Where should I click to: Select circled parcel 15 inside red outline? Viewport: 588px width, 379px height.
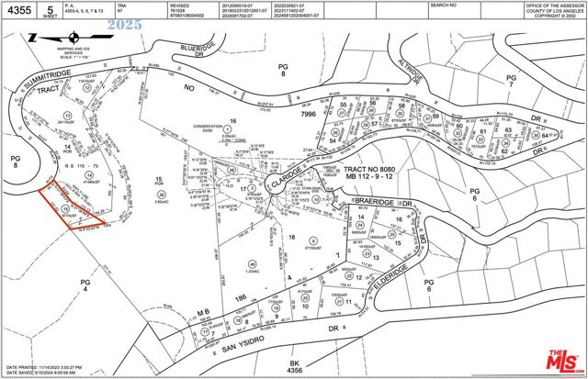[65, 209]
